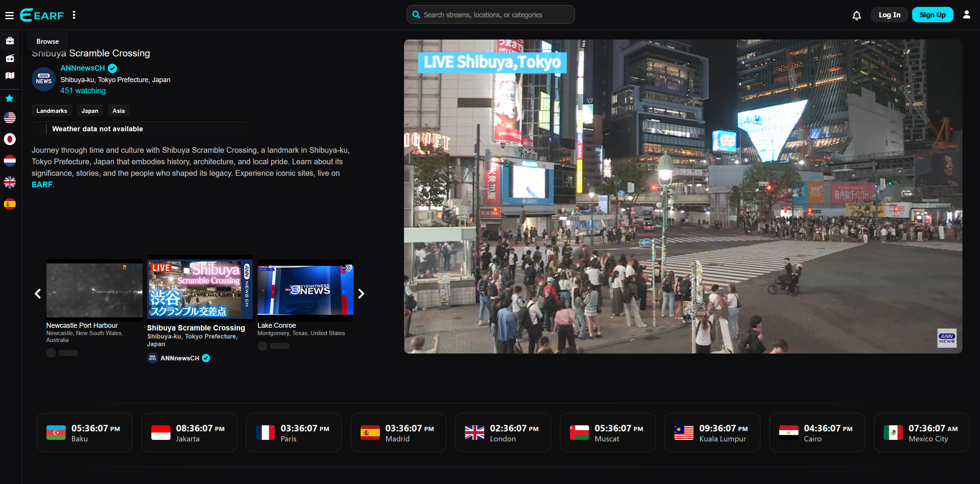Open the notifications bell

point(856,15)
